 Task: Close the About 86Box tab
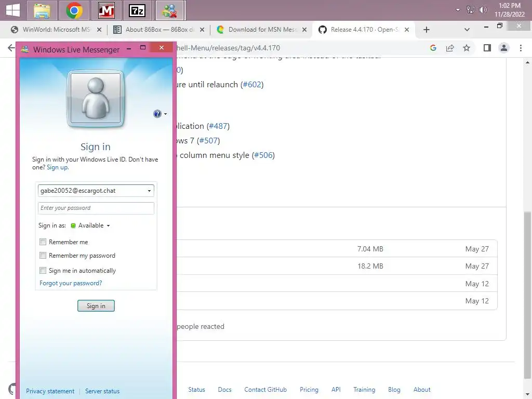pyautogui.click(x=202, y=30)
